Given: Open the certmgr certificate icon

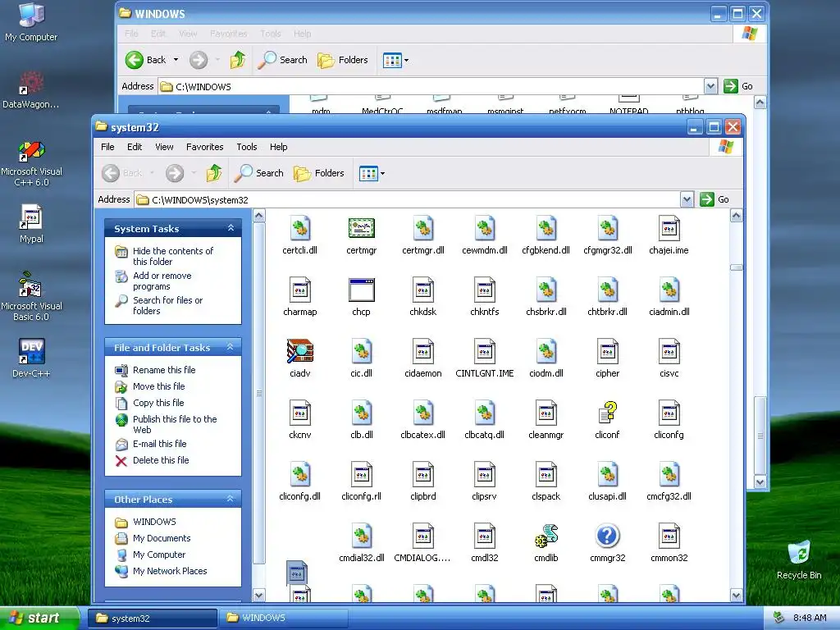Looking at the screenshot, I should [361, 228].
